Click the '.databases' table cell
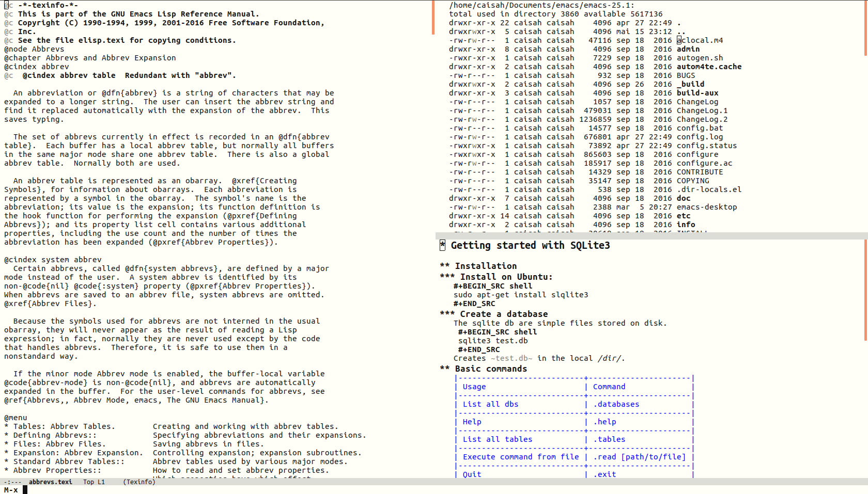868x494 pixels. 616,404
